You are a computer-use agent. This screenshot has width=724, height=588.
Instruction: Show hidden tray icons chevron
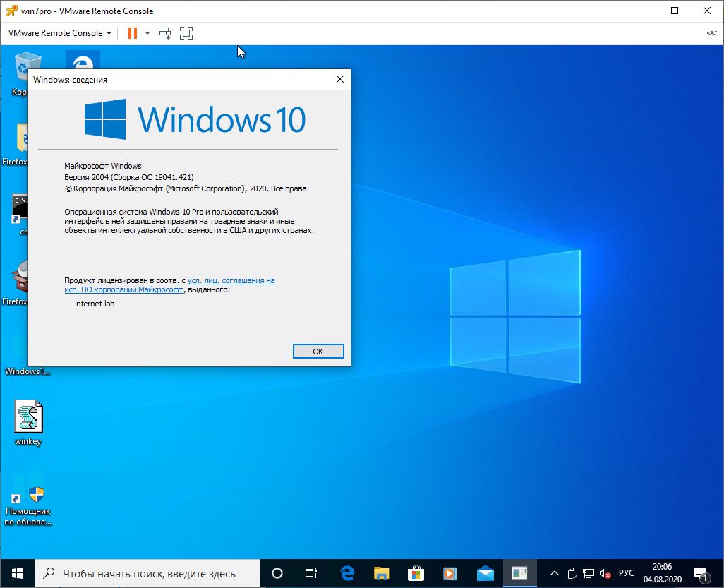point(555,573)
